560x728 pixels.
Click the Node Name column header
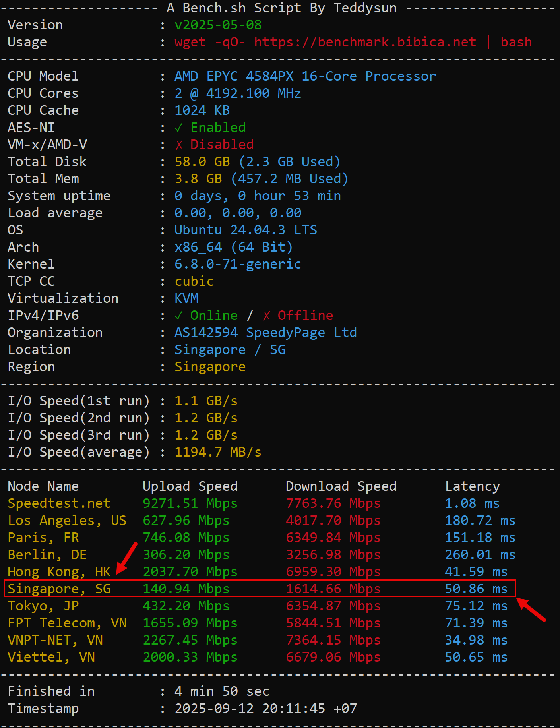[x=43, y=486]
